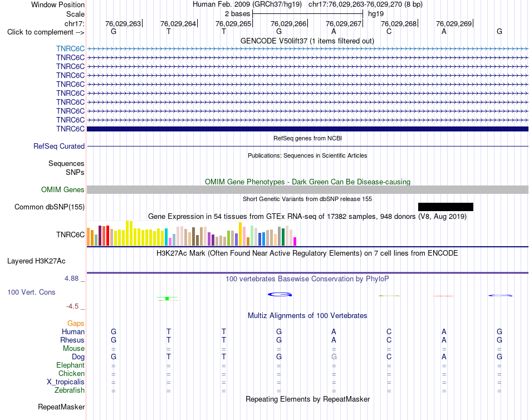The width and height of the screenshot is (529, 420).
Task: Click the 'SNPs' track label
Action: [x=75, y=172]
